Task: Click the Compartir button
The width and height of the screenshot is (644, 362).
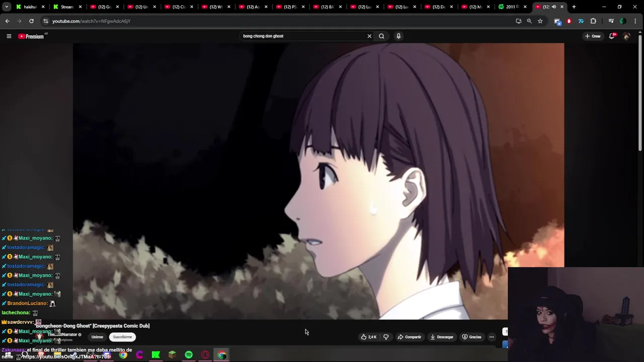Action: click(409, 337)
